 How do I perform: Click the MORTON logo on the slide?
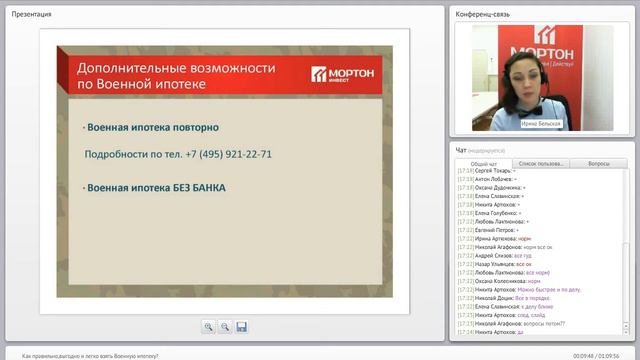[x=342, y=74]
